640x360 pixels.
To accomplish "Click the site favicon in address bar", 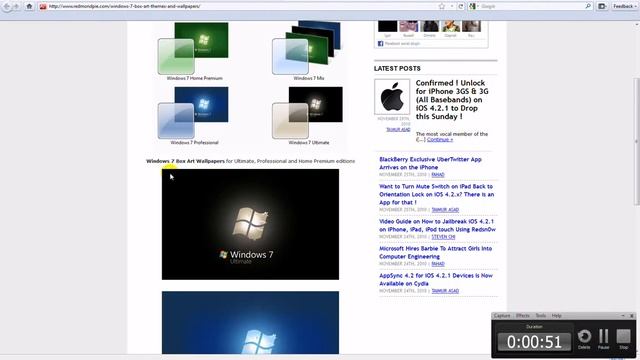I will coord(43,6).
